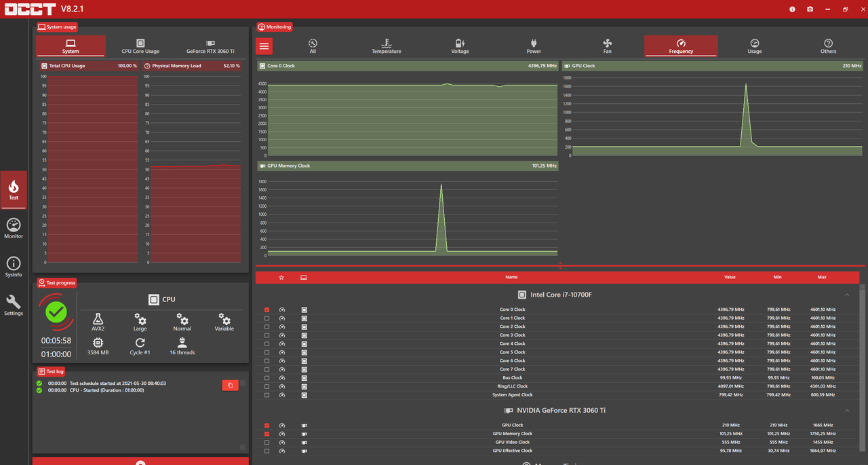Click the stop test bar below the Test log
Screen dimensions: 868x465
pyautogui.click(x=140, y=461)
